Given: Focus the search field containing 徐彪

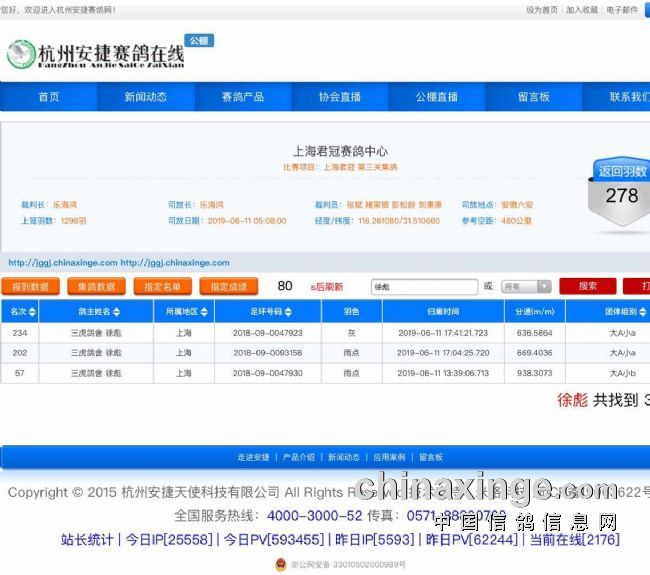Looking at the screenshot, I should pyautogui.click(x=424, y=286).
